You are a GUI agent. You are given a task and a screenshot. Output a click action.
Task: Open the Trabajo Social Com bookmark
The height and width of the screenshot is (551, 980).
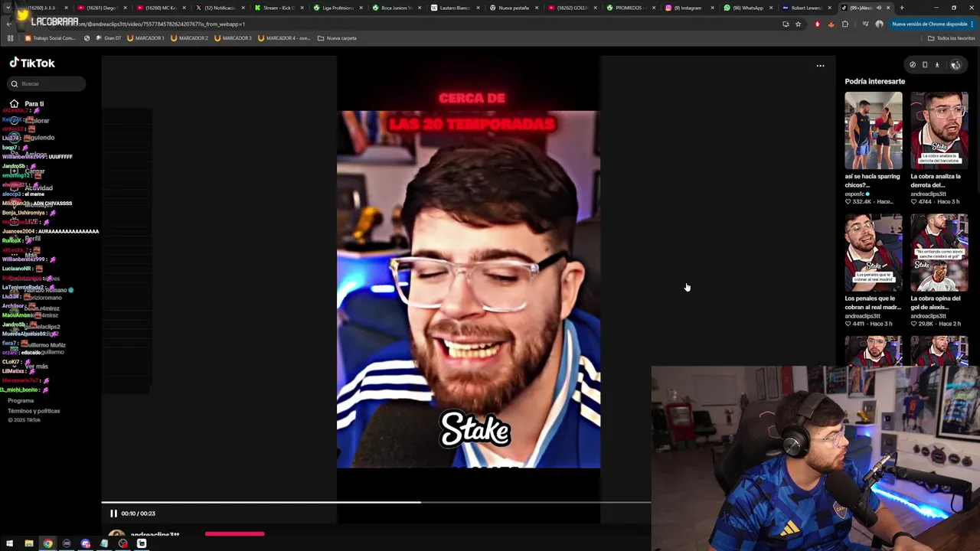[x=51, y=38]
